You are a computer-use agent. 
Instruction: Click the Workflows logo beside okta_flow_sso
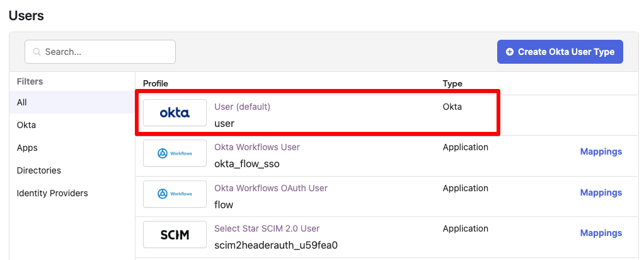[x=175, y=153]
